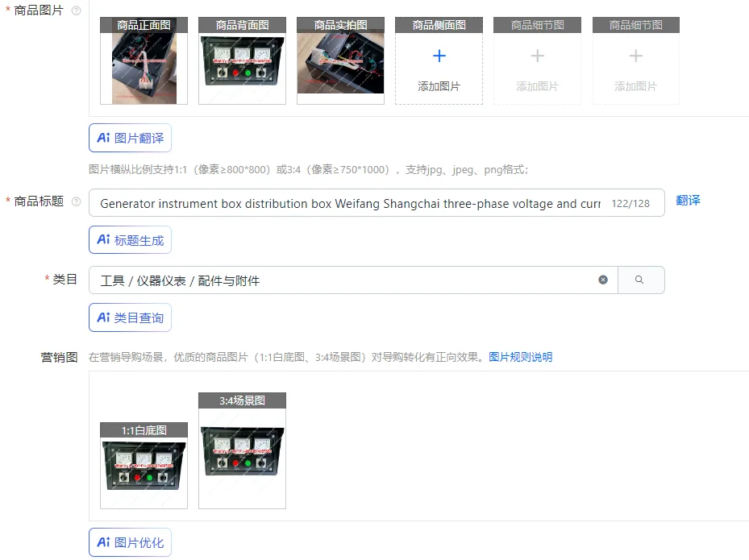The image size is (749, 560).
Task: Optimize images with AI 图片优化
Action: tap(130, 542)
